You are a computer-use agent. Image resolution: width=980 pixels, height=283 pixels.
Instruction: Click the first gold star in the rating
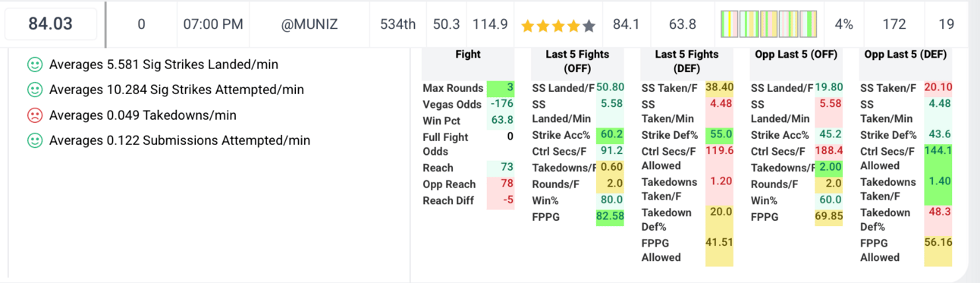click(x=528, y=26)
